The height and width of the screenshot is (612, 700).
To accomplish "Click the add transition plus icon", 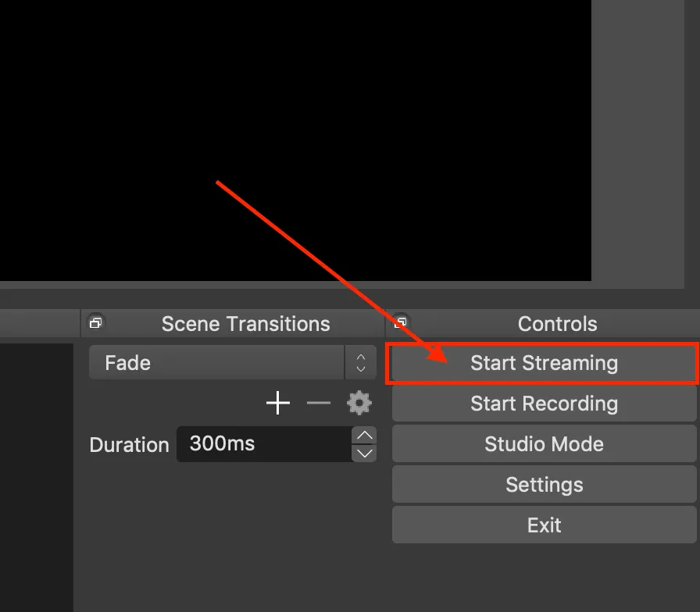I will pos(277,403).
